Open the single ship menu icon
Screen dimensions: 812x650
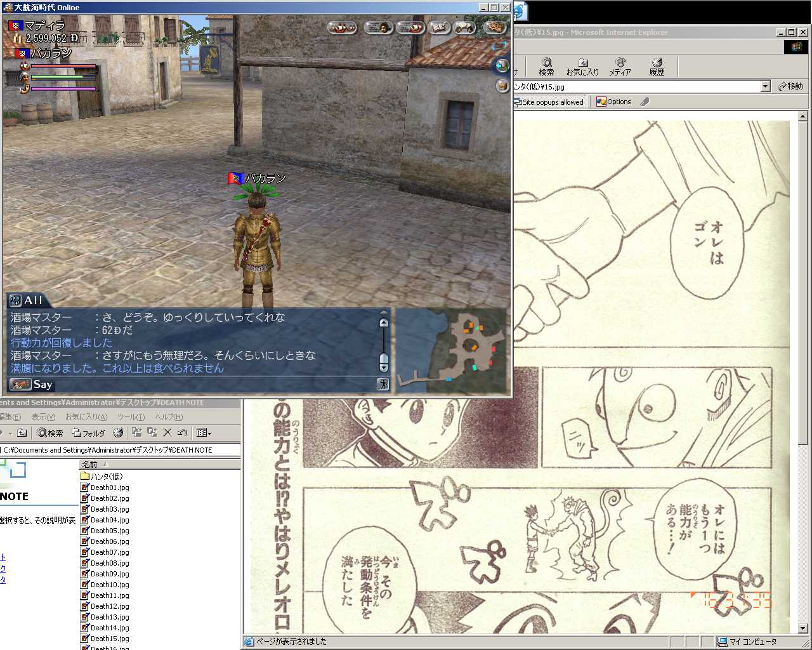tap(411, 27)
